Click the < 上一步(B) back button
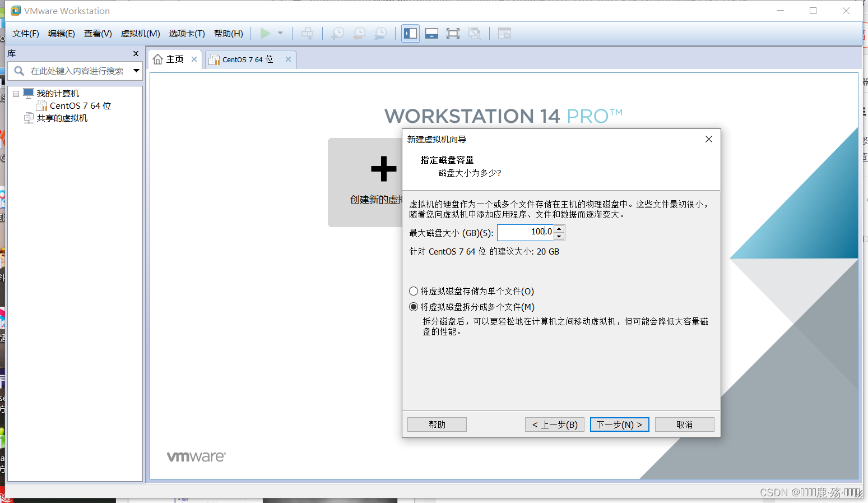Viewport: 868px width, 503px height. pyautogui.click(x=555, y=424)
